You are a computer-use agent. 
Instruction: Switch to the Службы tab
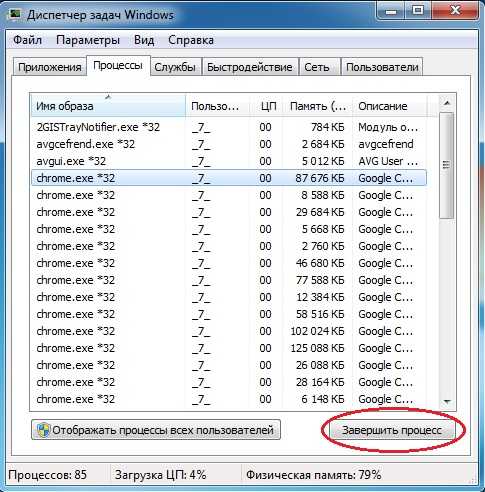pyautogui.click(x=175, y=67)
